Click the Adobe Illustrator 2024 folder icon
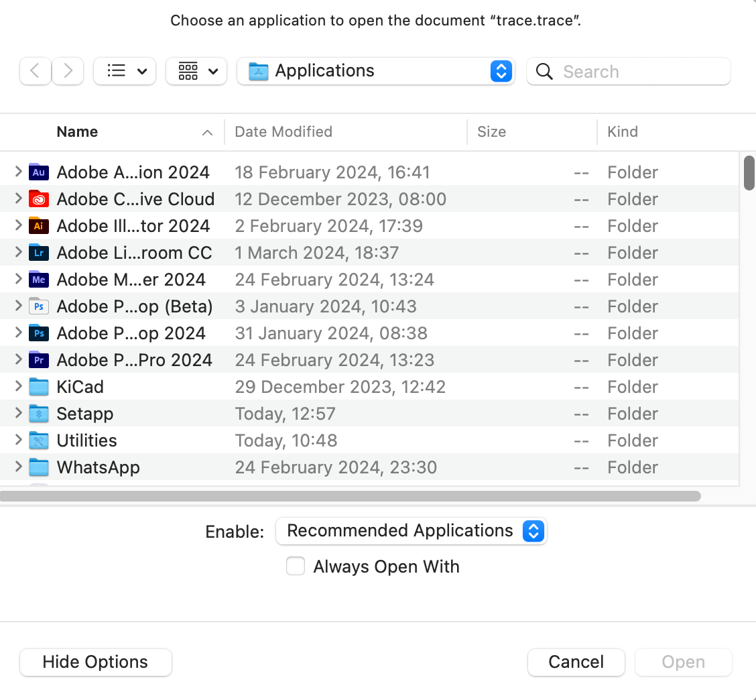Viewport: 756px width, 700px height. coord(39,226)
